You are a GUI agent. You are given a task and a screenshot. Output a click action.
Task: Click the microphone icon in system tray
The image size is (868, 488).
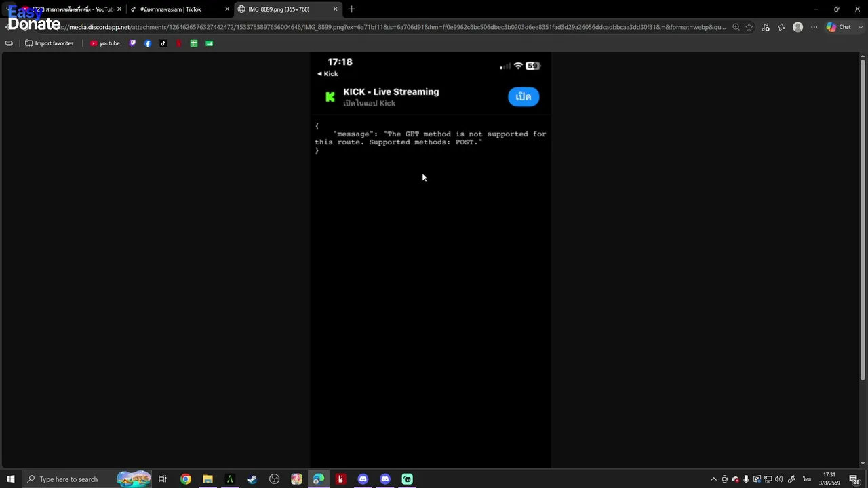point(746,479)
